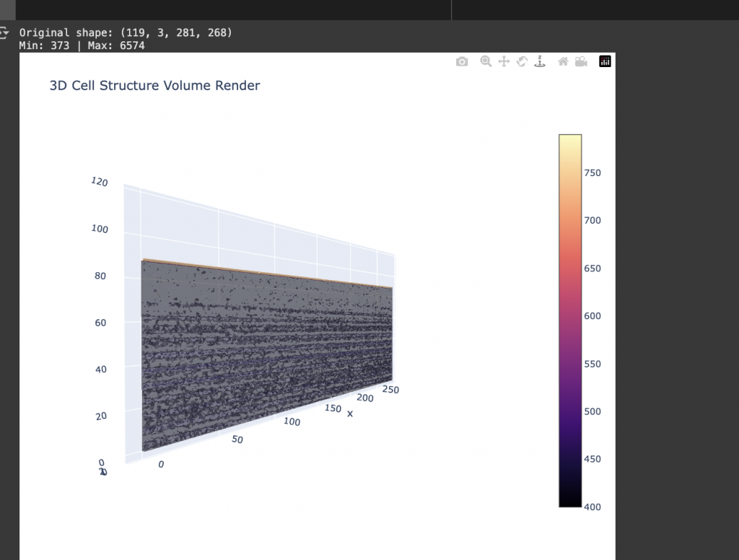Click the z-axis tick label 60

tap(100, 323)
